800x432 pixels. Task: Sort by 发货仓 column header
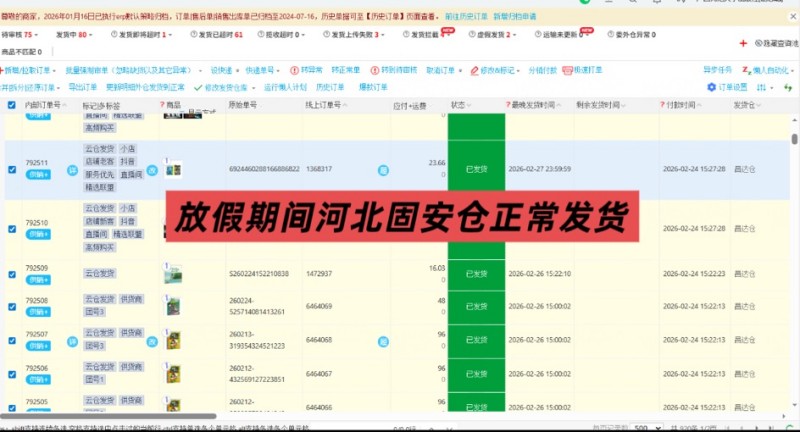pos(747,105)
